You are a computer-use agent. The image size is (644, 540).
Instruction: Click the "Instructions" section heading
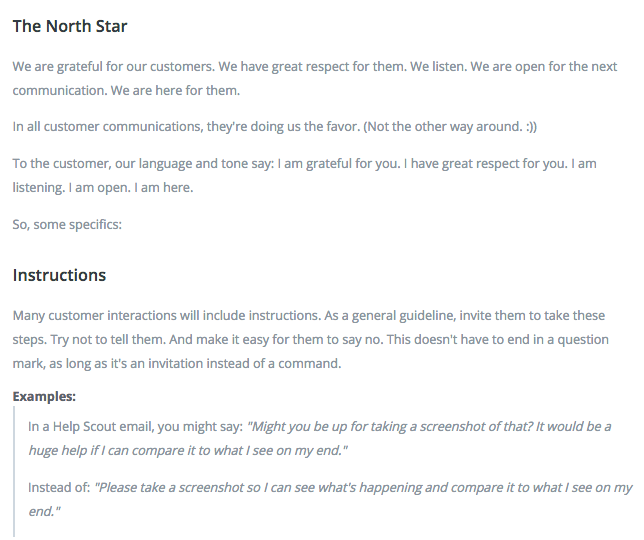59,275
